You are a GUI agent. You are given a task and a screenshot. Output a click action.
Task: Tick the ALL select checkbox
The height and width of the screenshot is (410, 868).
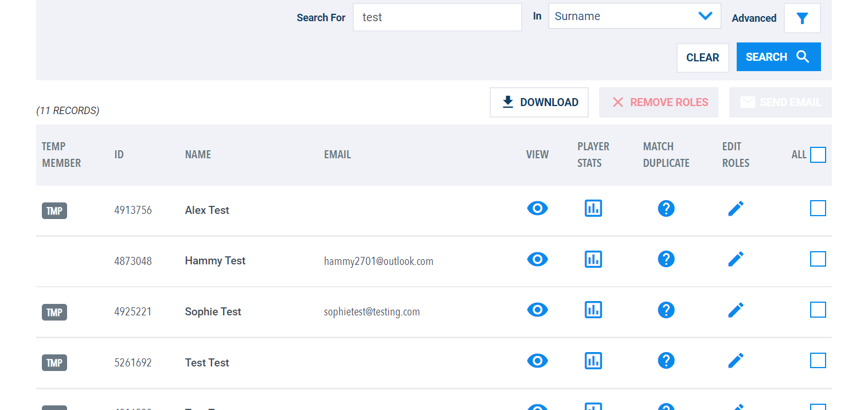point(818,155)
